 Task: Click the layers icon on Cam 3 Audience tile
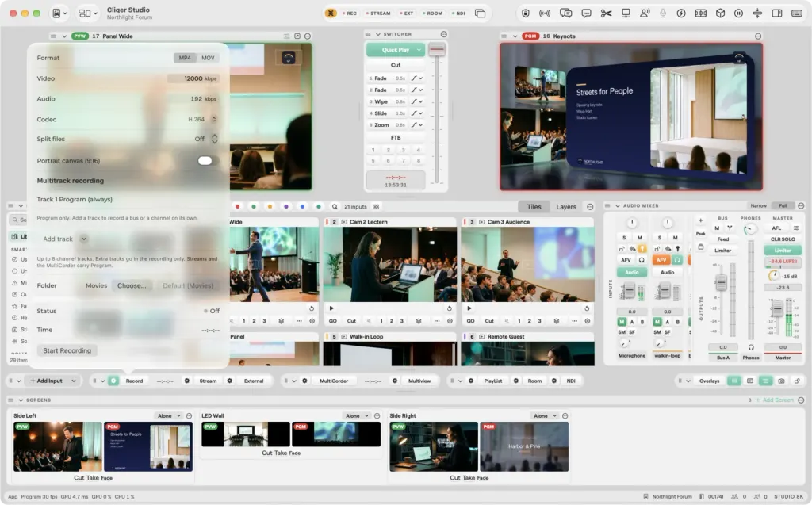coord(556,321)
